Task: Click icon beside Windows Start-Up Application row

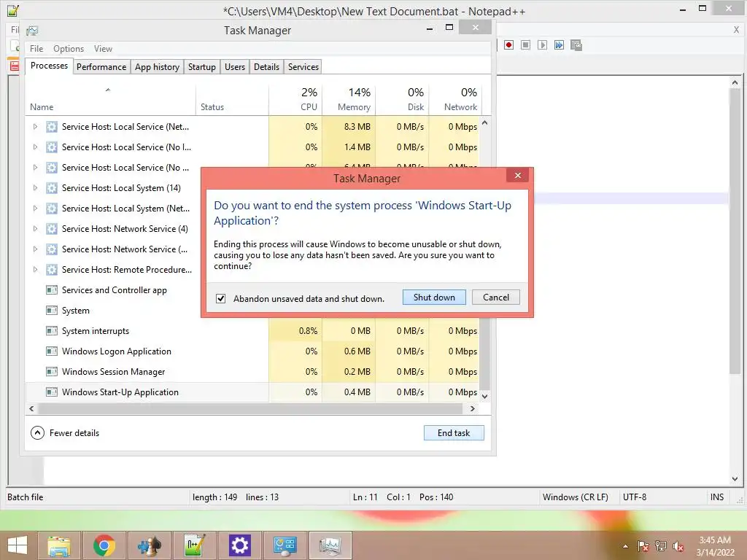Action: 52,392
